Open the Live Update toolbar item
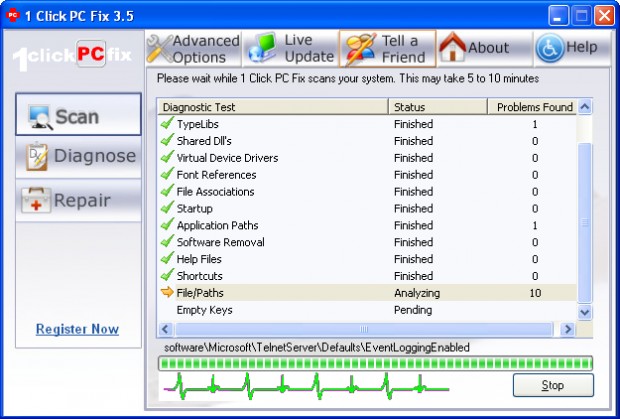This screenshot has height=419, width=620. click(291, 49)
